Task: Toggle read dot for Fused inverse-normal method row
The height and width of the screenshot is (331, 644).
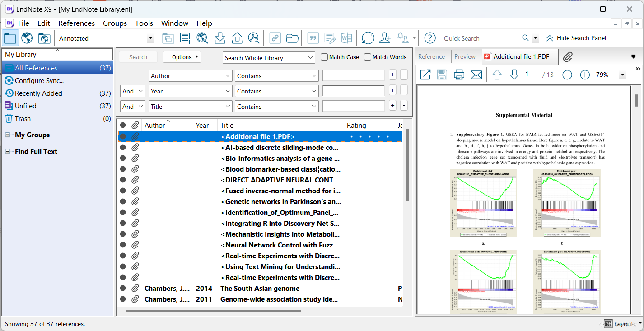Action: (x=123, y=191)
